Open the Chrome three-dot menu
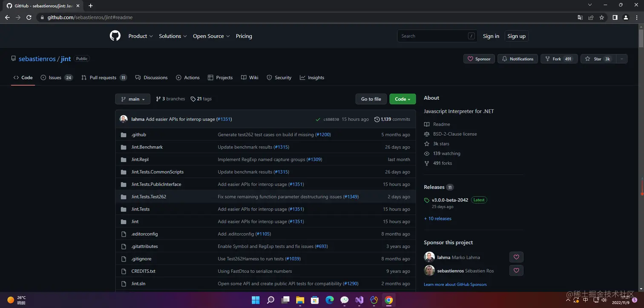This screenshot has width=644, height=308. click(636, 17)
